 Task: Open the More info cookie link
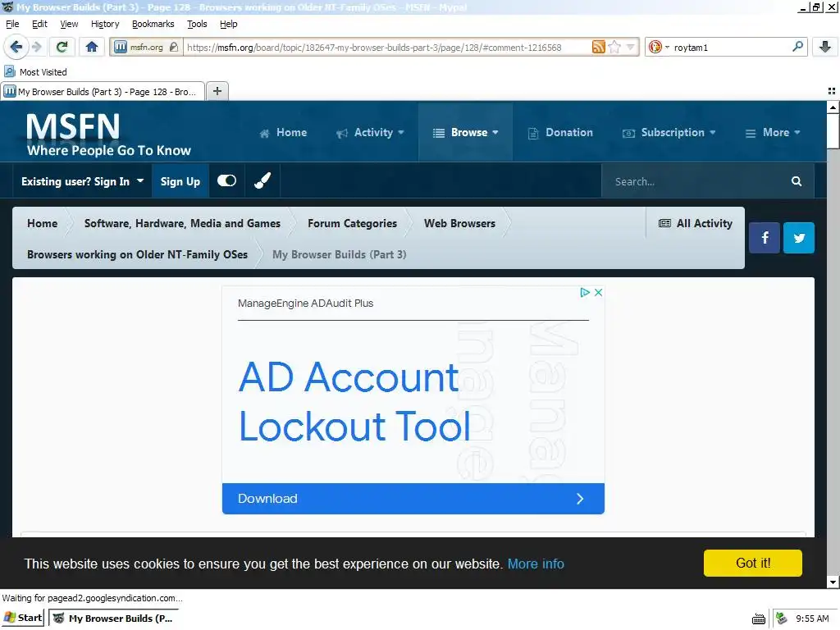(536, 564)
